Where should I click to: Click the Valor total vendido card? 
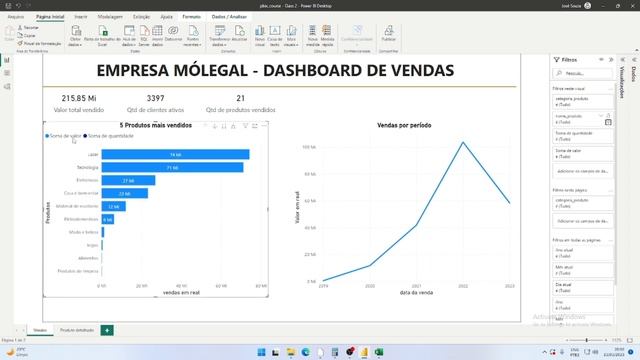[x=79, y=104]
